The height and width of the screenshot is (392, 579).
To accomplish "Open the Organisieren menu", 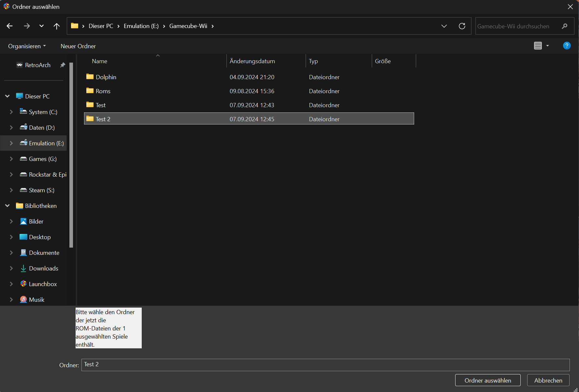I will 27,46.
